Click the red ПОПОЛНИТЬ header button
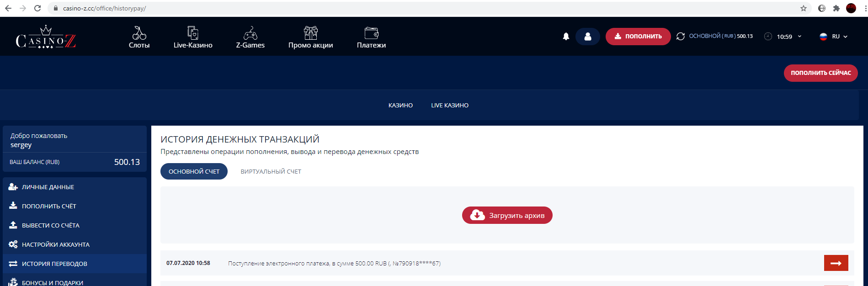 tap(638, 37)
